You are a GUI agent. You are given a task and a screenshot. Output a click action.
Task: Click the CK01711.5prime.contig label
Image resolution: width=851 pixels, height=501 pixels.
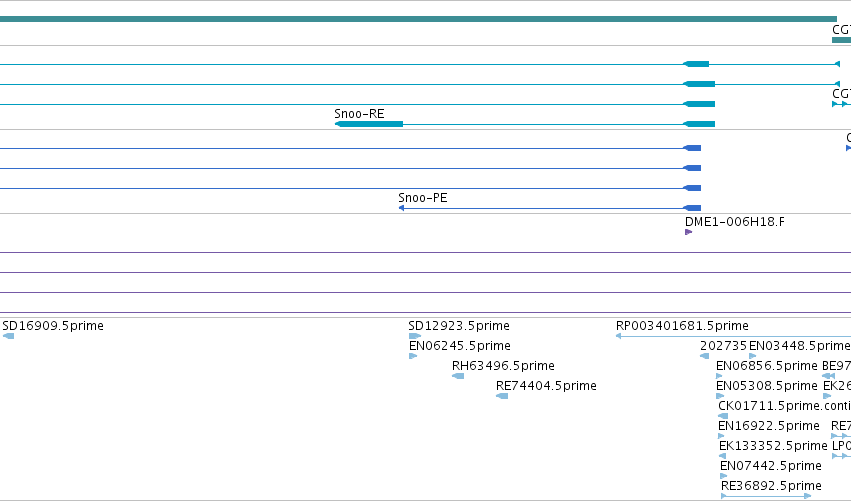click(784, 406)
